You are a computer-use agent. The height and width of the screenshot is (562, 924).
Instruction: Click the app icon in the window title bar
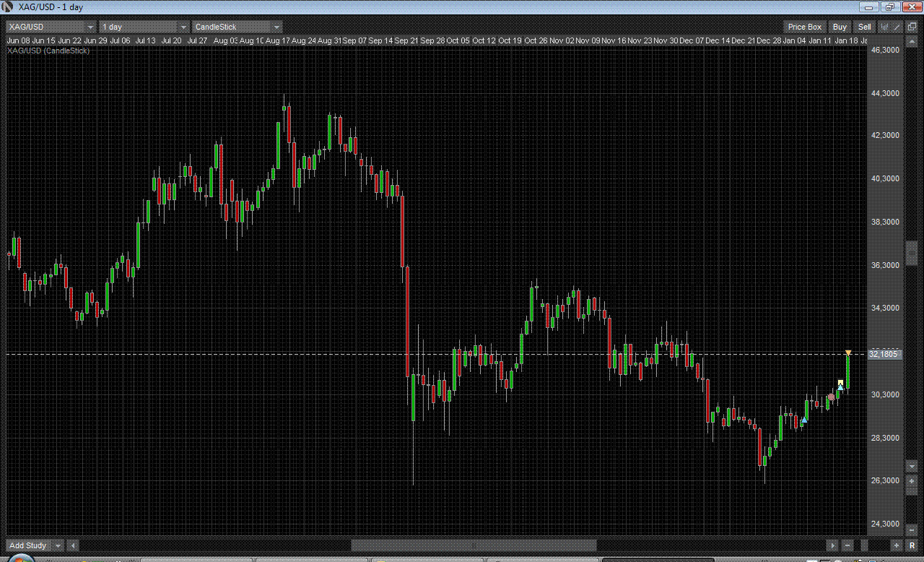[9, 7]
